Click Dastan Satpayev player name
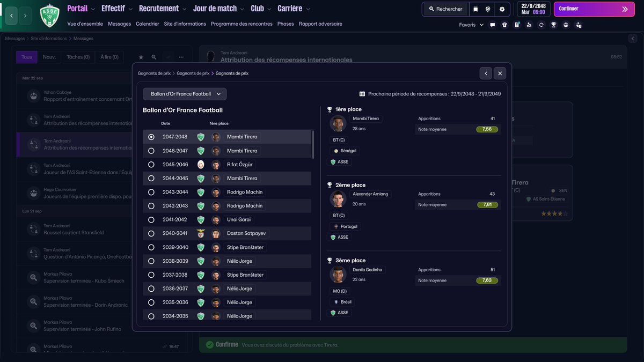This screenshot has height=362, width=644. click(x=246, y=233)
